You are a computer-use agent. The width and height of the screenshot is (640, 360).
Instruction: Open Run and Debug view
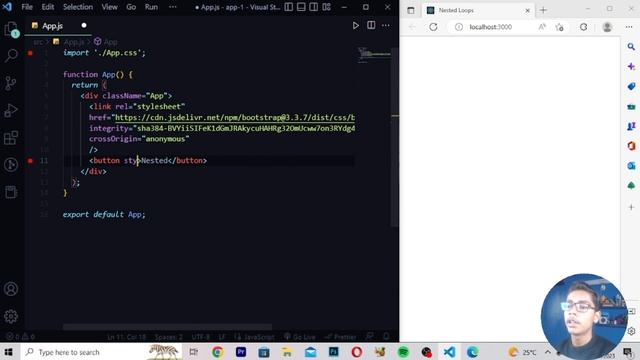point(11,110)
